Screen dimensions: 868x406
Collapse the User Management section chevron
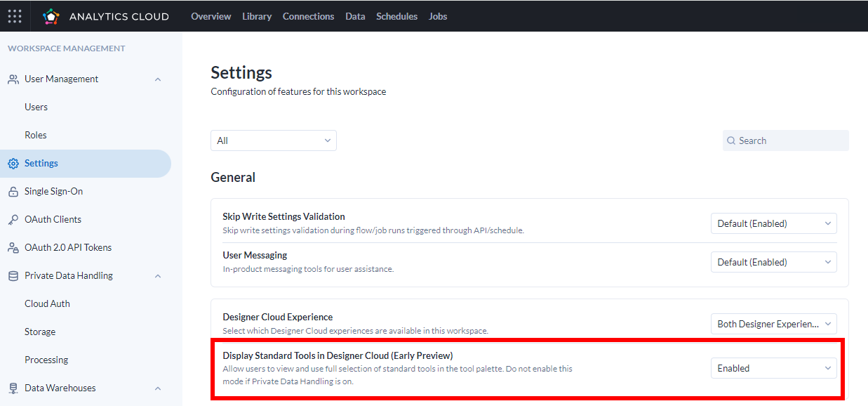158,79
